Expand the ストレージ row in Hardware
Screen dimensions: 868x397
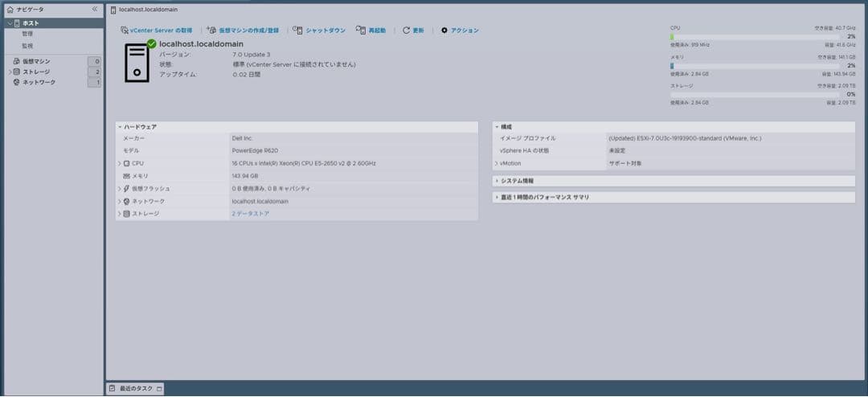tap(119, 214)
